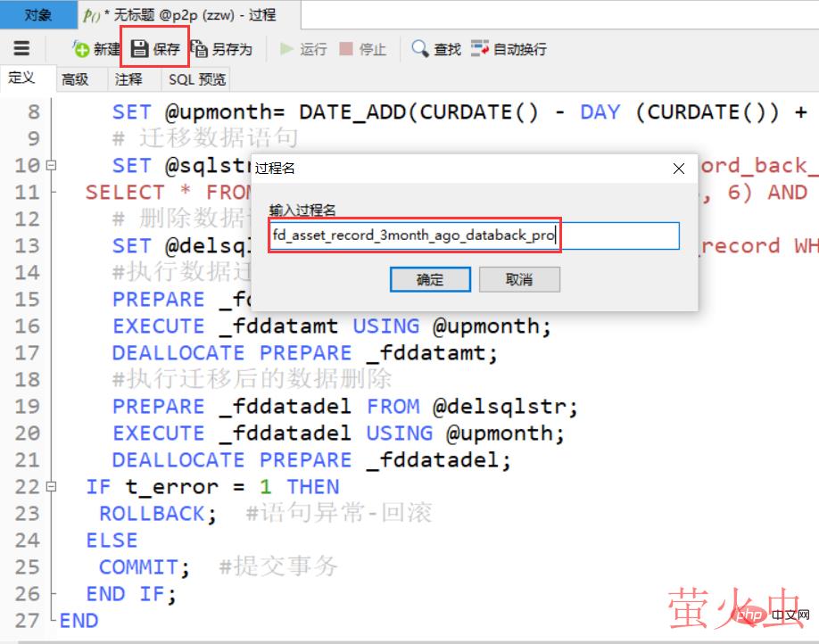This screenshot has height=644, width=819.
Task: Click 'EXECUTE' on line 20
Action: 159,433
